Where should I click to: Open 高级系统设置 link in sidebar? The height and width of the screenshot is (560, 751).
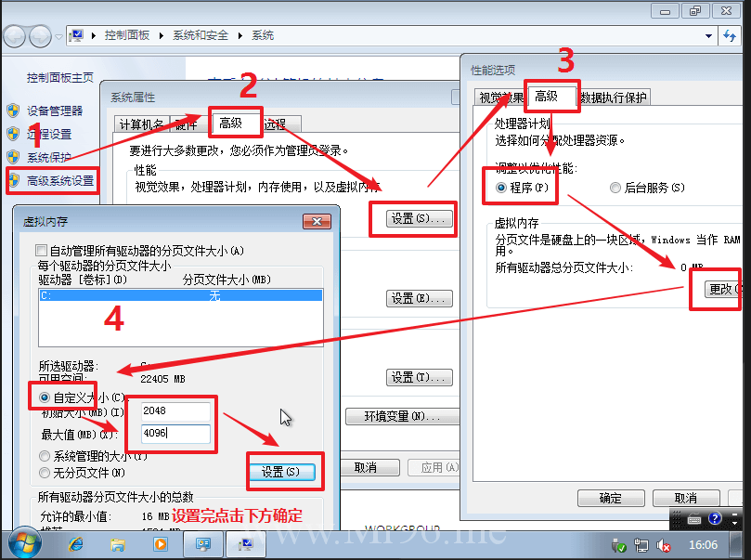pyautogui.click(x=59, y=180)
